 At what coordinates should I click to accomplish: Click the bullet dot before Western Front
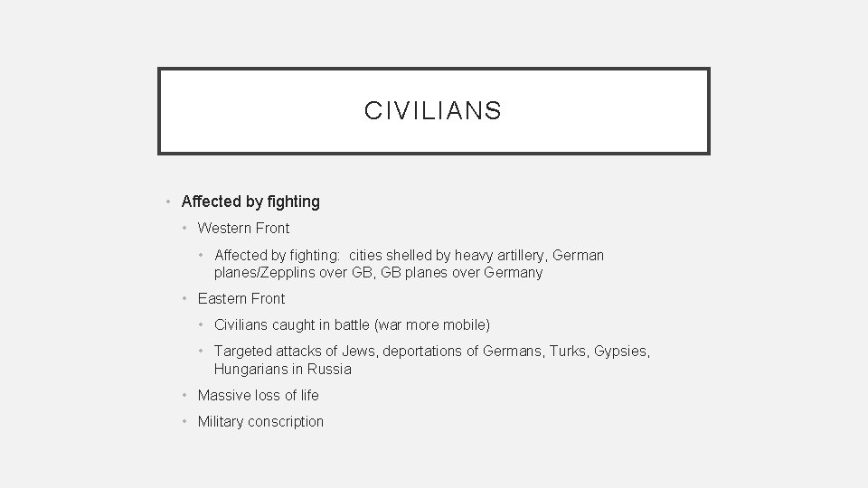pyautogui.click(x=185, y=228)
